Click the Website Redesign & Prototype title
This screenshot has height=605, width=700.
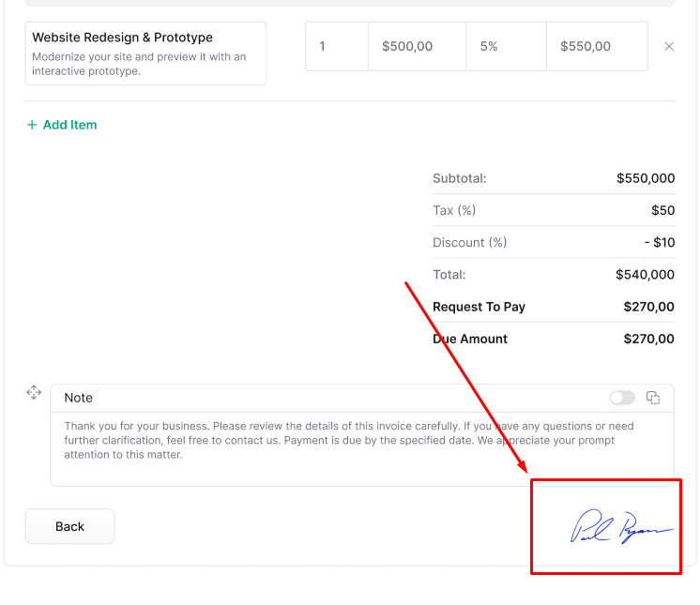122,38
